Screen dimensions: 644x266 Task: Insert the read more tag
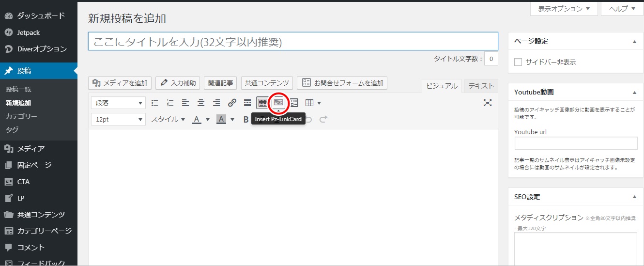247,103
